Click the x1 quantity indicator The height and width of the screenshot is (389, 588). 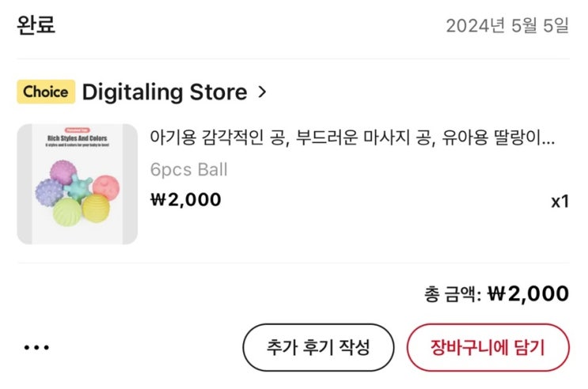tap(560, 202)
